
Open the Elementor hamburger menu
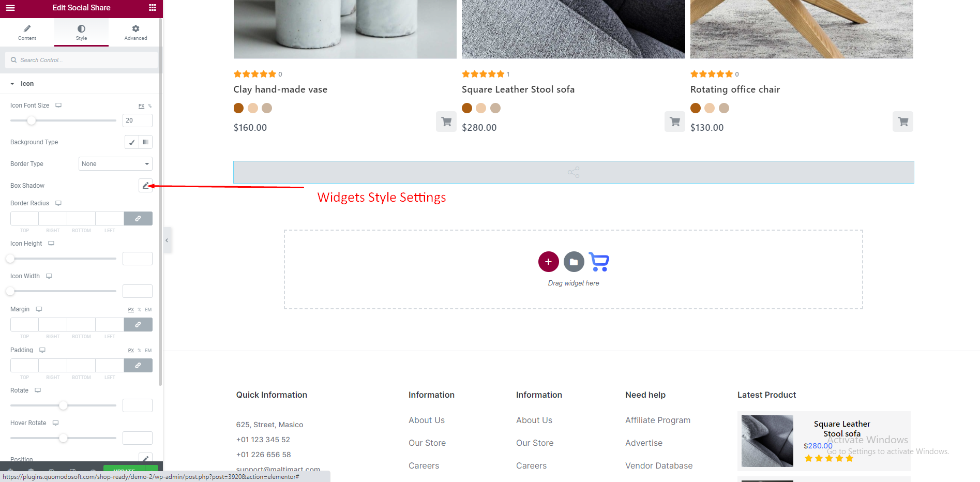pyautogui.click(x=10, y=8)
